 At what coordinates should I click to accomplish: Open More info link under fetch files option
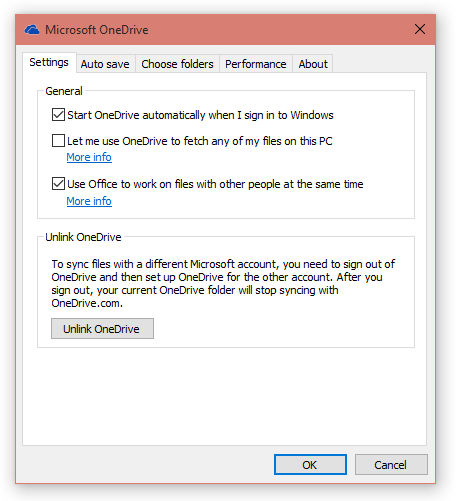89,157
